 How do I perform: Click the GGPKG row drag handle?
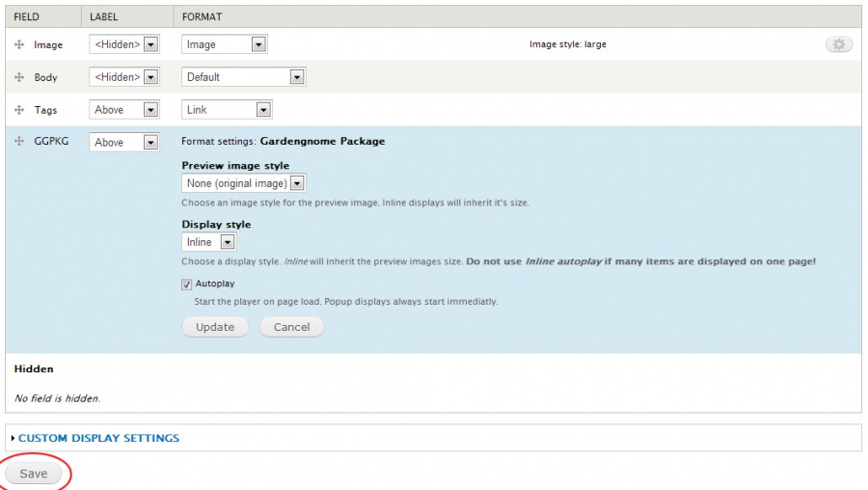point(19,142)
